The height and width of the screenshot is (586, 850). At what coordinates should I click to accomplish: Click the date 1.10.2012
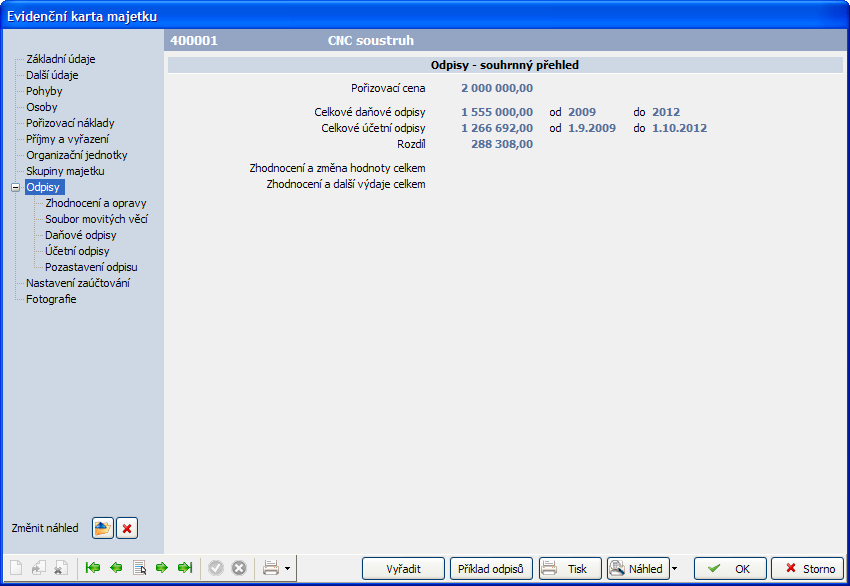679,128
